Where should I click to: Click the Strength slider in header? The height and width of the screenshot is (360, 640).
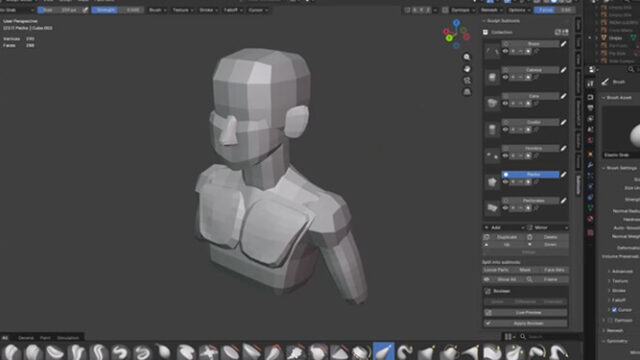pyautogui.click(x=118, y=10)
